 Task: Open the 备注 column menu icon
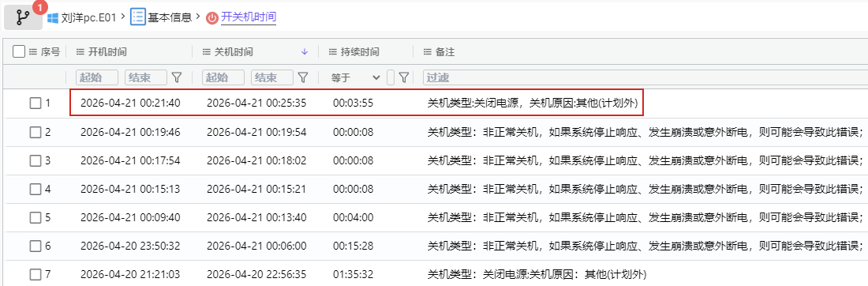click(x=427, y=52)
